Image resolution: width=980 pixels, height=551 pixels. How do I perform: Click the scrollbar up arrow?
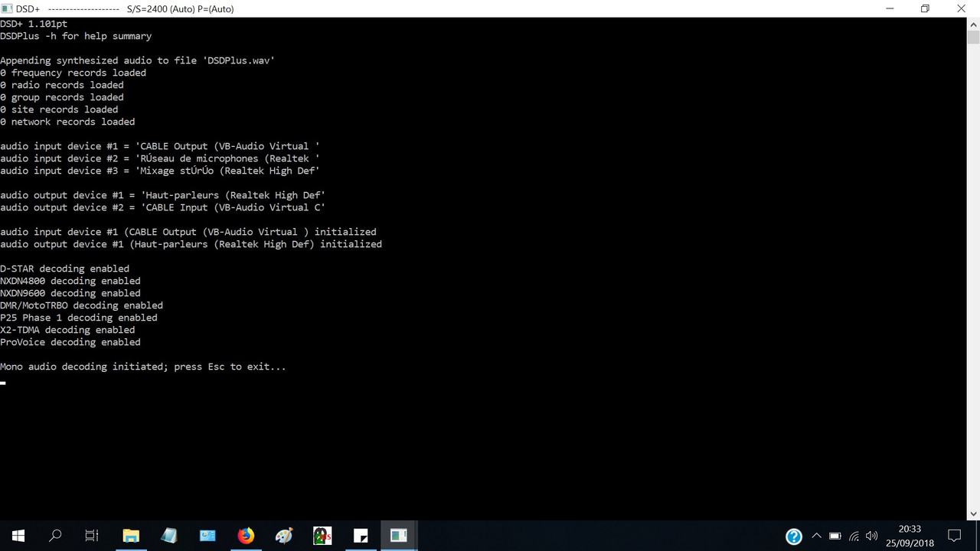click(973, 24)
